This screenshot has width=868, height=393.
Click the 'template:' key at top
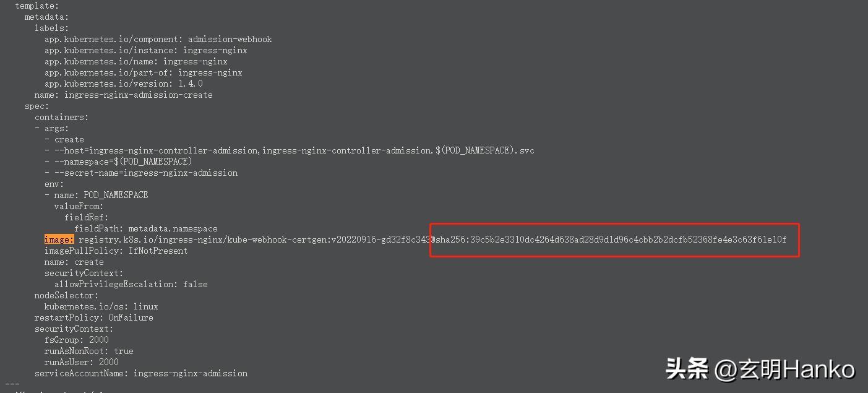(x=37, y=6)
